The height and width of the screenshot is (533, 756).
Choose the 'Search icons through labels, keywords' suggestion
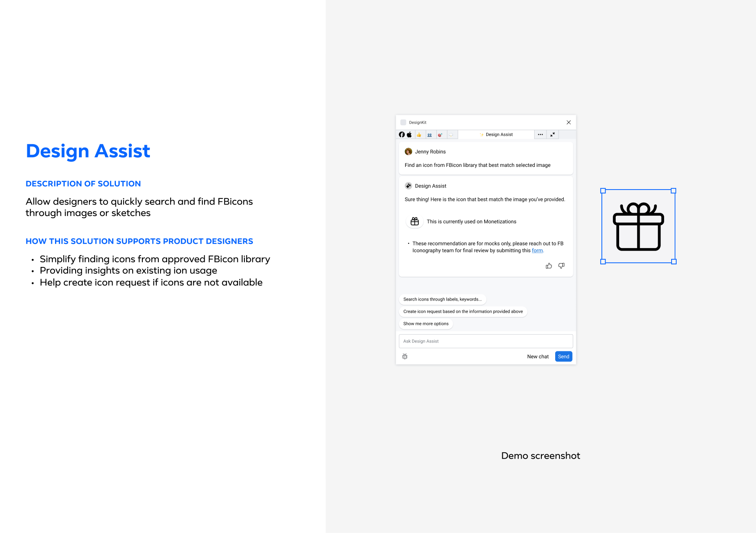tap(442, 299)
